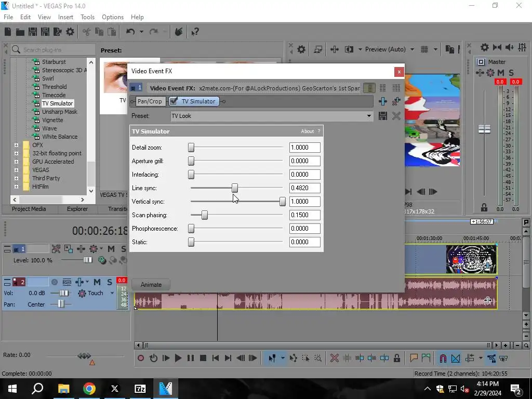The width and height of the screenshot is (532, 399).
Task: Mute Master bus with M button
Action: [501, 73]
